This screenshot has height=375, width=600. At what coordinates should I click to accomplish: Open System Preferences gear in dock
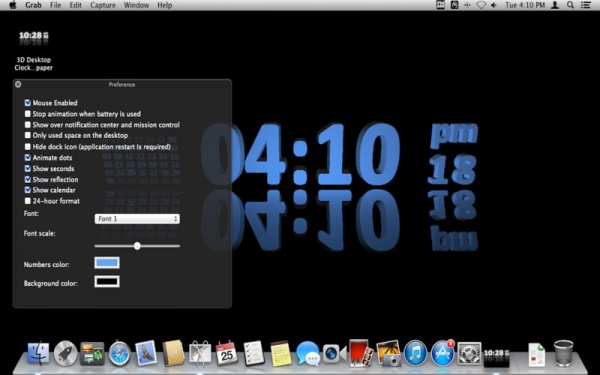coord(469,353)
